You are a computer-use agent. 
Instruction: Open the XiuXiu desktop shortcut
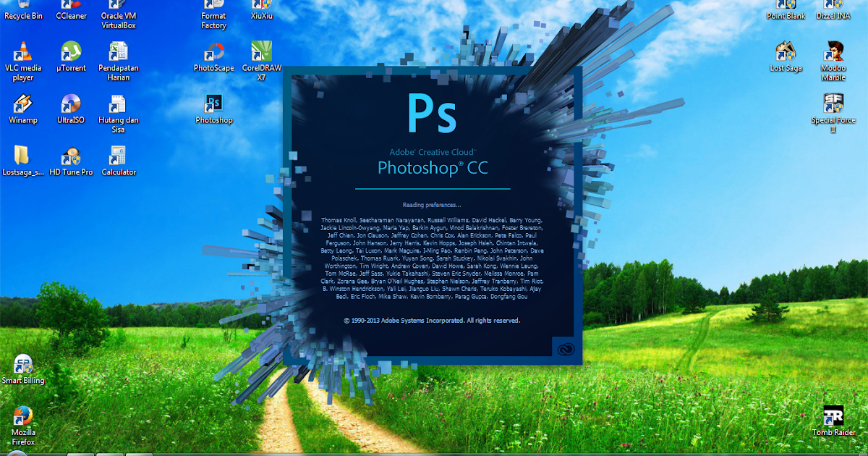261,10
